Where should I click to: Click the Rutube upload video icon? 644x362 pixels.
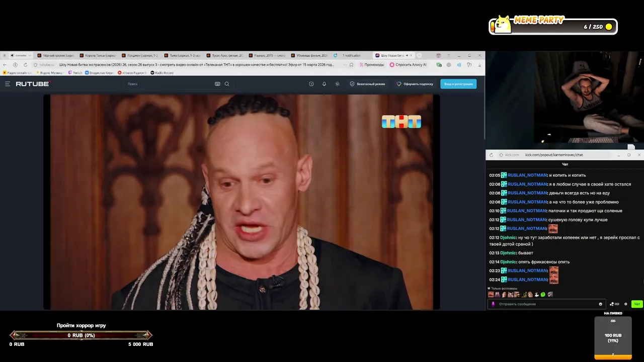[311, 84]
